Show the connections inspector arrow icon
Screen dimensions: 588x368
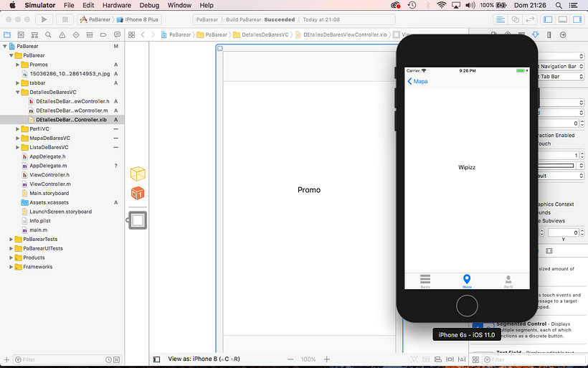click(x=563, y=35)
